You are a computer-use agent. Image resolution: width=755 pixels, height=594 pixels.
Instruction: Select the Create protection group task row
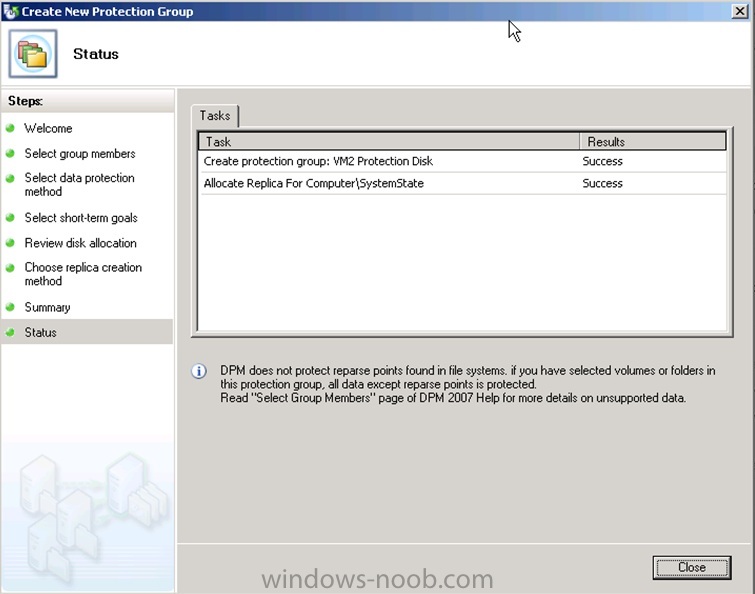462,161
